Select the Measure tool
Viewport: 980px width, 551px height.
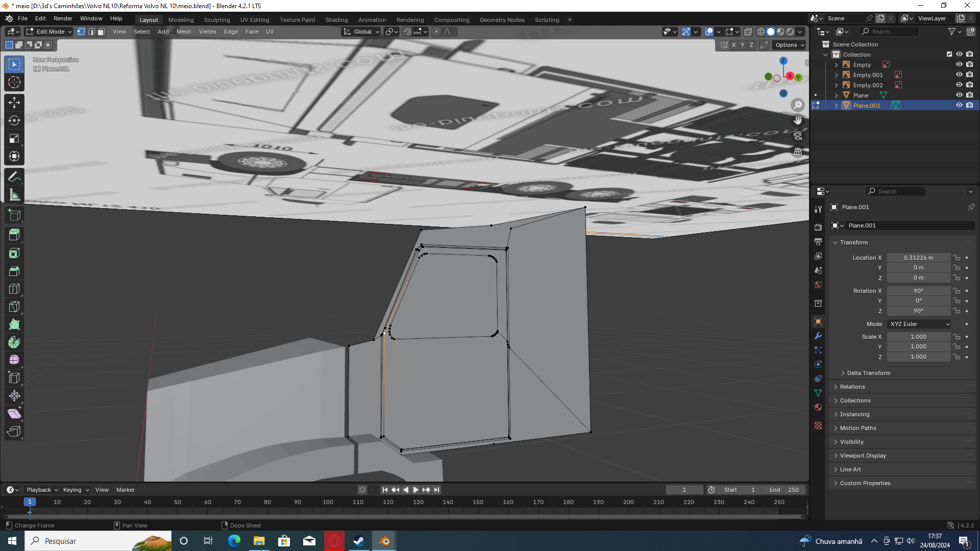[14, 195]
